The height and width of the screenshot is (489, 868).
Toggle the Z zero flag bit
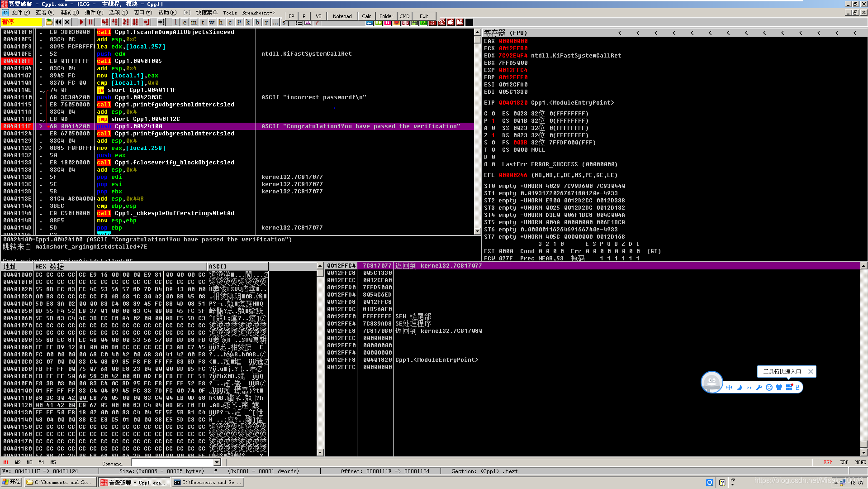[x=493, y=135]
